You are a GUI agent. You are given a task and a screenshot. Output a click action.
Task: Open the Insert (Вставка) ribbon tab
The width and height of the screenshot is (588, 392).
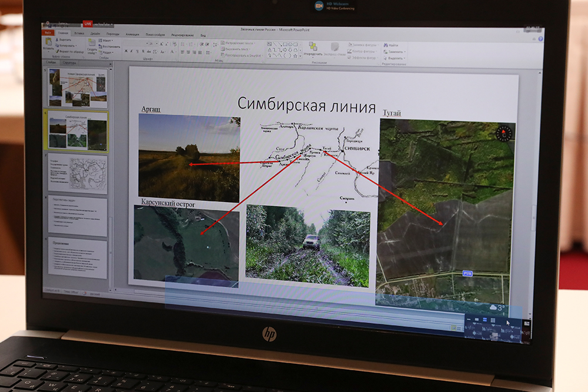click(79, 33)
